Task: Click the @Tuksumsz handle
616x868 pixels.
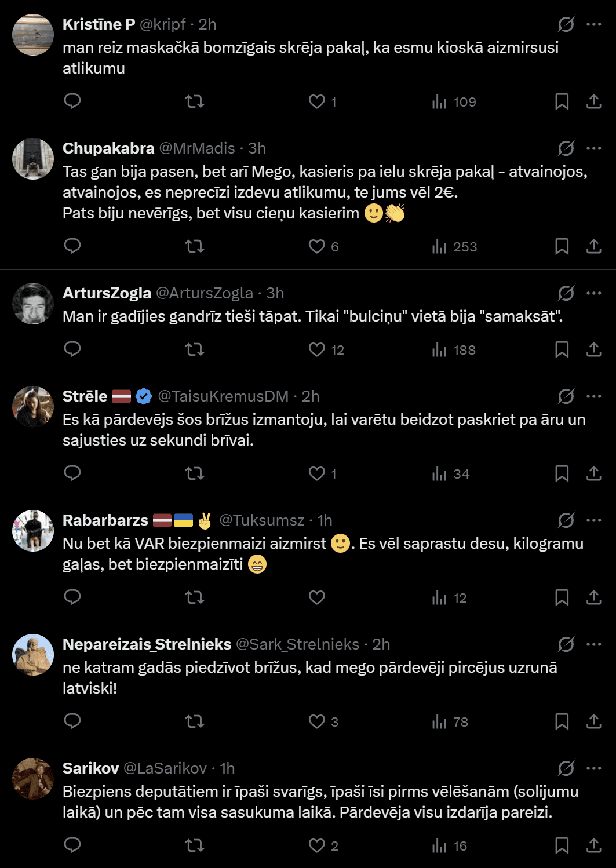Action: click(261, 520)
